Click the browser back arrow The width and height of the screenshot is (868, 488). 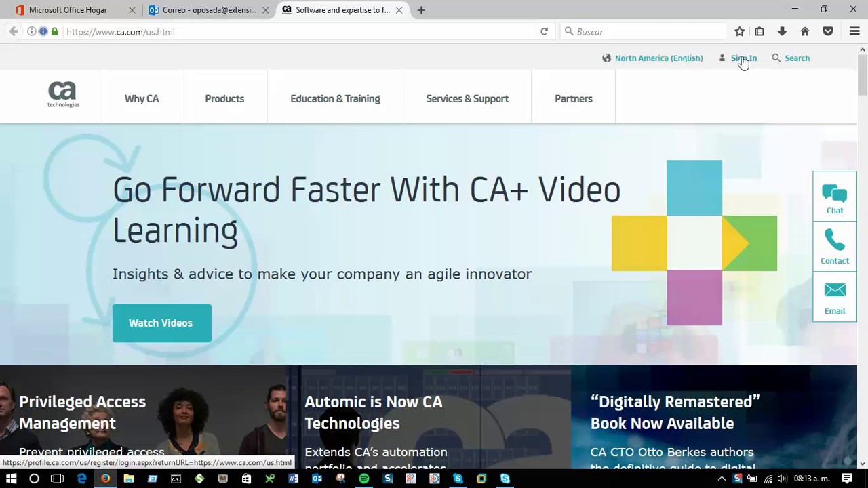[x=14, y=31]
